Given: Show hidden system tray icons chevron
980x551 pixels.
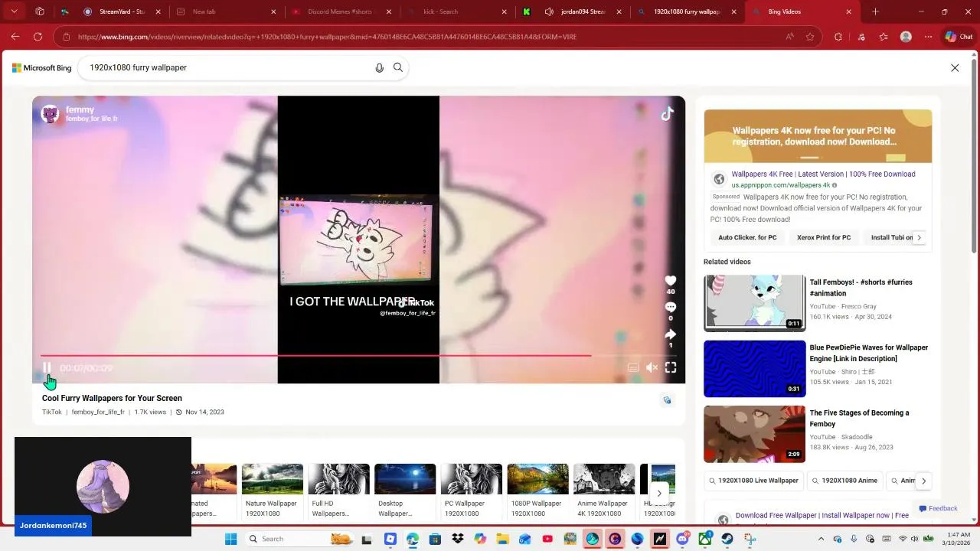Looking at the screenshot, I should pyautogui.click(x=822, y=539).
